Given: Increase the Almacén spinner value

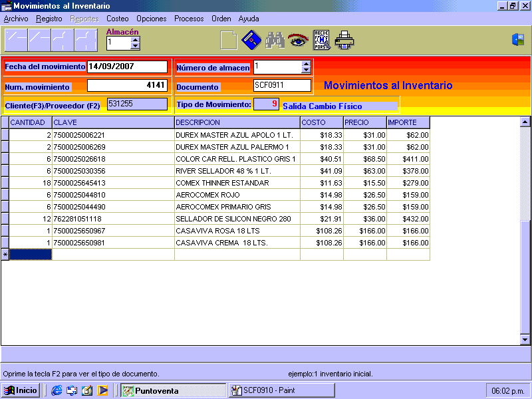Looking at the screenshot, I should [x=136, y=40].
